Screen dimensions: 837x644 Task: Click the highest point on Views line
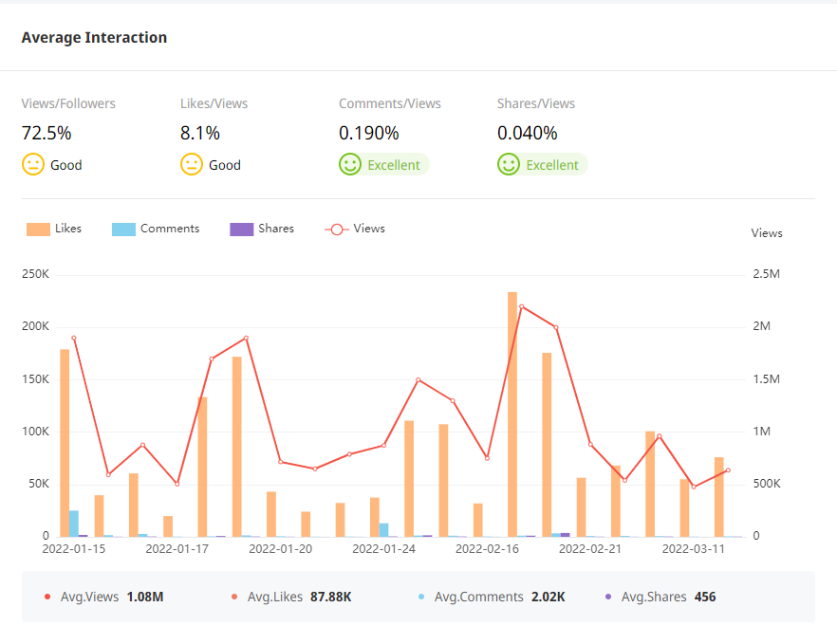(x=522, y=306)
